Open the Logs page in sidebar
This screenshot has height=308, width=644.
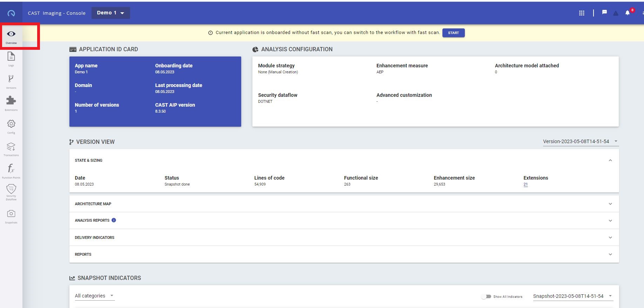(x=11, y=56)
